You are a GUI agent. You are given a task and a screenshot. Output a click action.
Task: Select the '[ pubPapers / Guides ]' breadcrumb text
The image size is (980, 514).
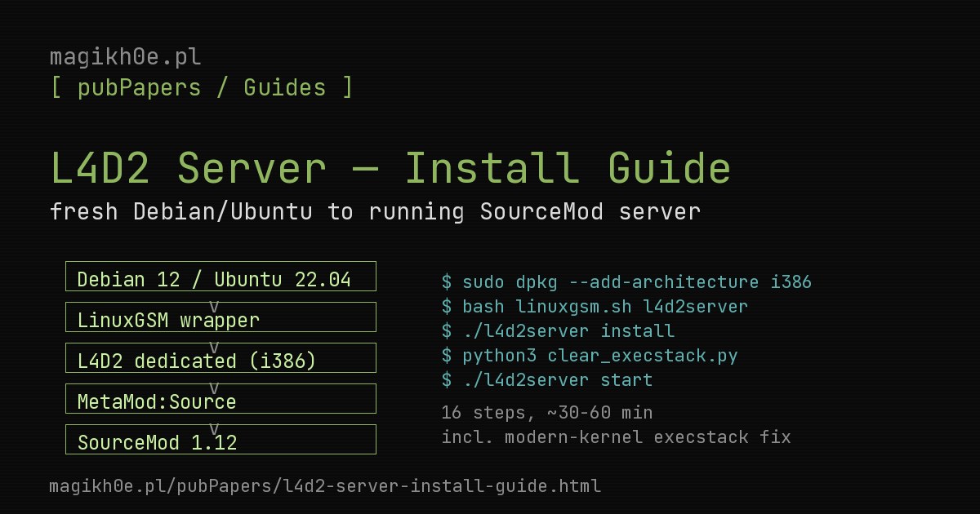[x=202, y=88]
